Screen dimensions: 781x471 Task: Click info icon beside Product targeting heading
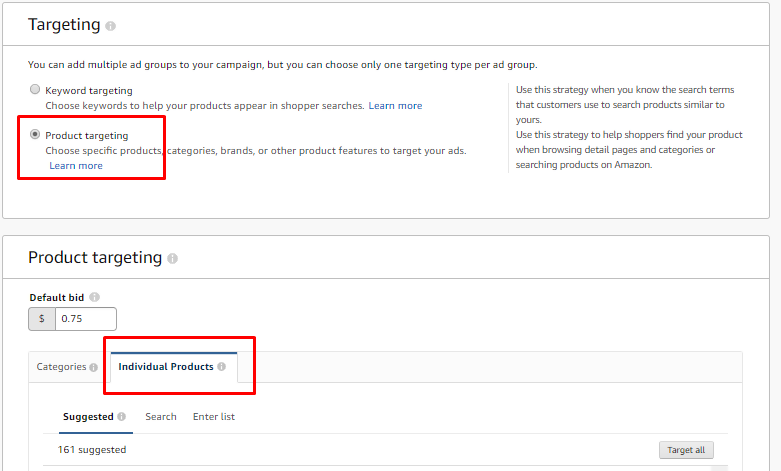click(172, 258)
